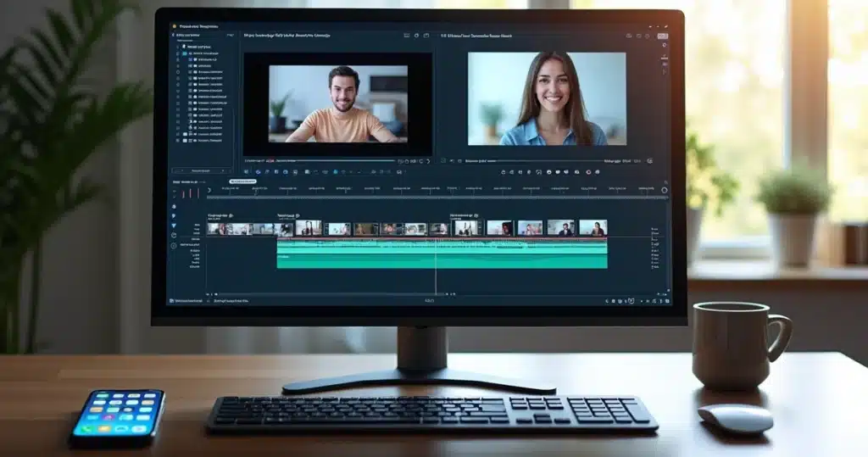The image size is (868, 457).
Task: Click the icon ending the program scrubber row
Action: [x=650, y=161]
